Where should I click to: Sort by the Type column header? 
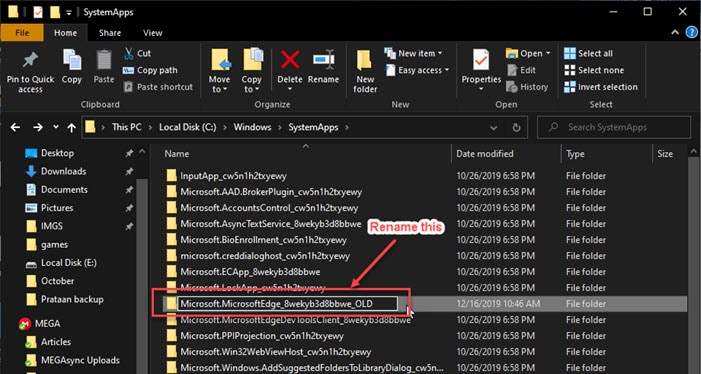click(x=575, y=154)
